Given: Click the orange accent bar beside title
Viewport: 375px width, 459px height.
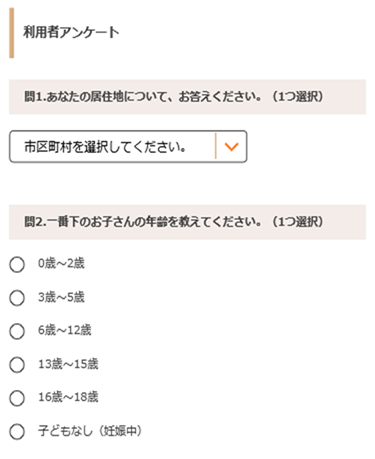Looking at the screenshot, I should point(12,33).
